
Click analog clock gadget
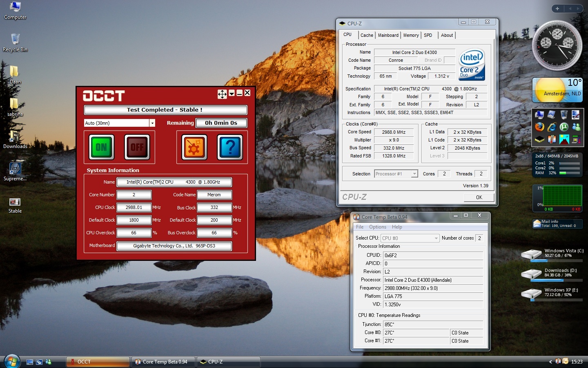click(557, 45)
